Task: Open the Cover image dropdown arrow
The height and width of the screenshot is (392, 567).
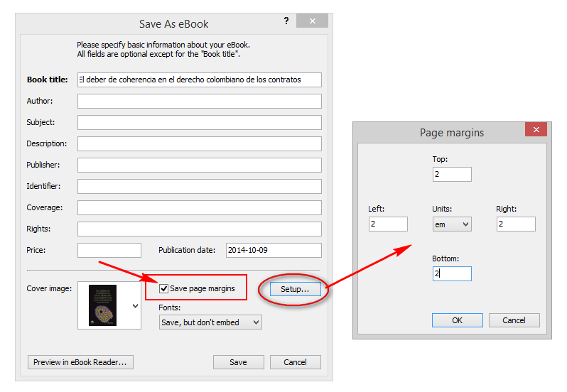Action: 135,306
